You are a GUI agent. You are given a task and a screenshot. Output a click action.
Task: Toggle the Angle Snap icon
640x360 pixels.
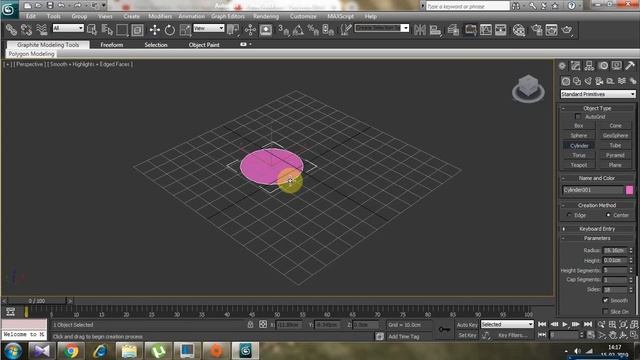click(298, 30)
